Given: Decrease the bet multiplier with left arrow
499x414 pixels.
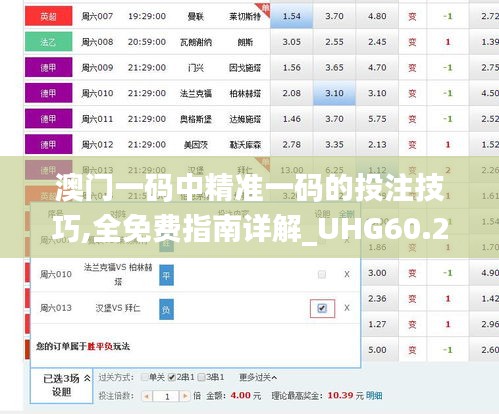Looking at the screenshot, I should click(147, 396).
